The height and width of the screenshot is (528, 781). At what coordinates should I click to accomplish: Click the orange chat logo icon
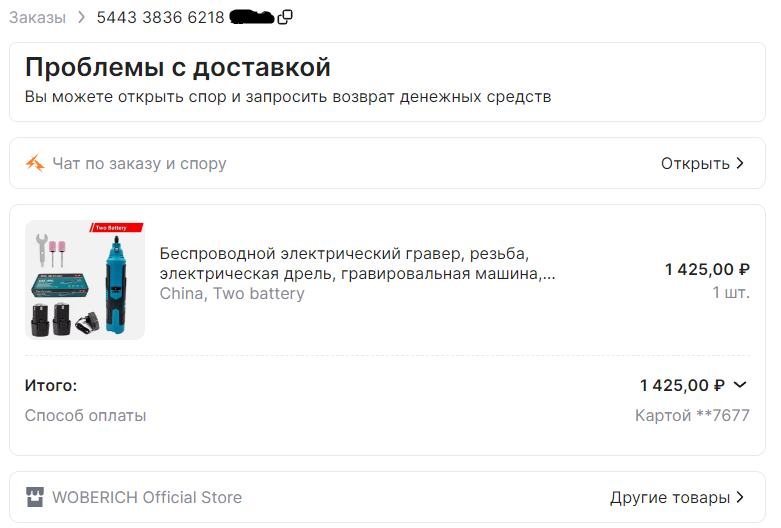point(35,163)
